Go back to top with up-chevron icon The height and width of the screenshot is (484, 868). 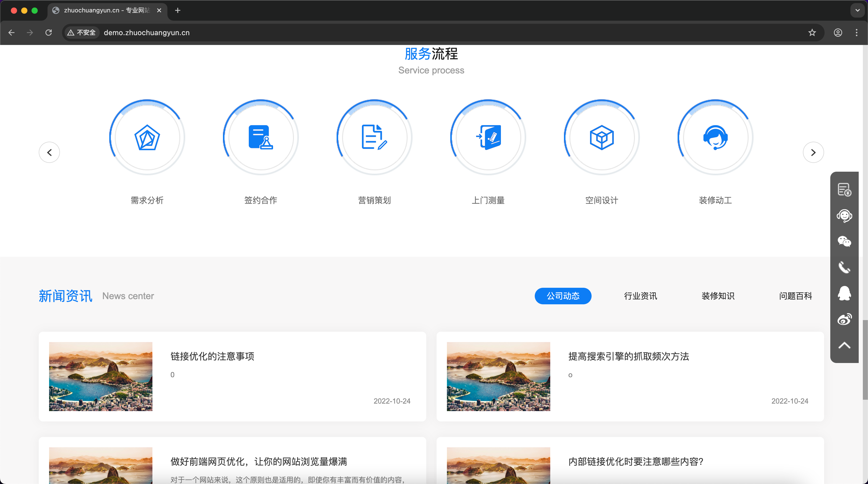844,345
